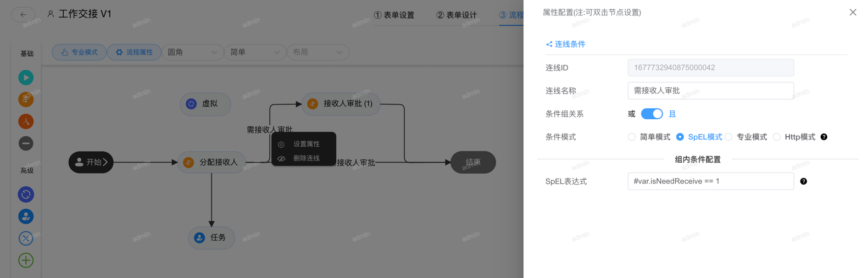This screenshot has height=278, width=868.
Task: Click the 流程属性 button
Action: coord(134,52)
